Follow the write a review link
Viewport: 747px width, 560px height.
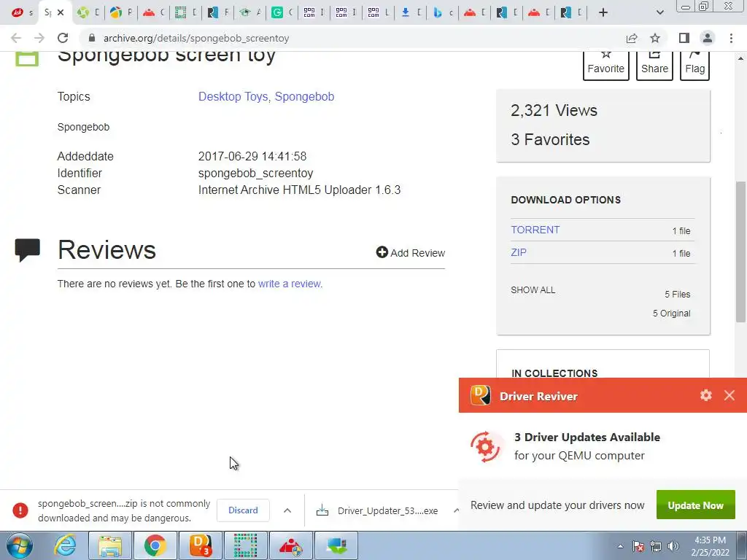click(x=289, y=284)
